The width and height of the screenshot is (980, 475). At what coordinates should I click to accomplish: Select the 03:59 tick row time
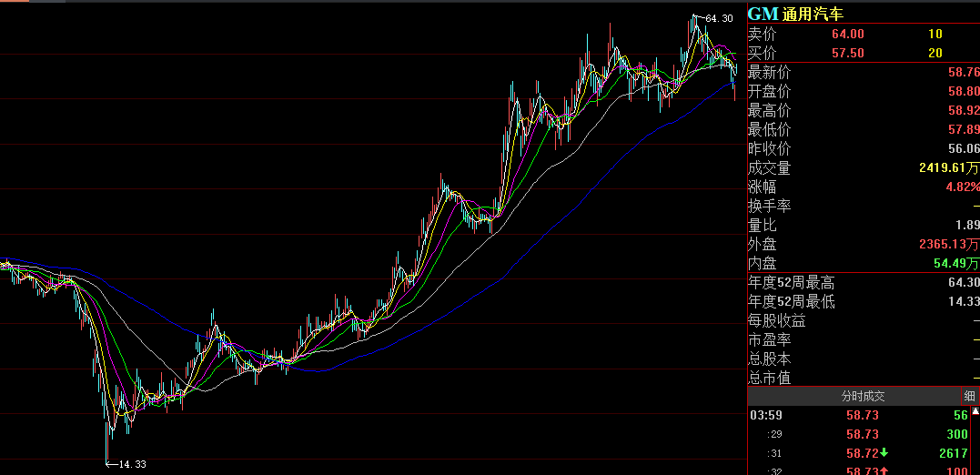[x=765, y=415]
